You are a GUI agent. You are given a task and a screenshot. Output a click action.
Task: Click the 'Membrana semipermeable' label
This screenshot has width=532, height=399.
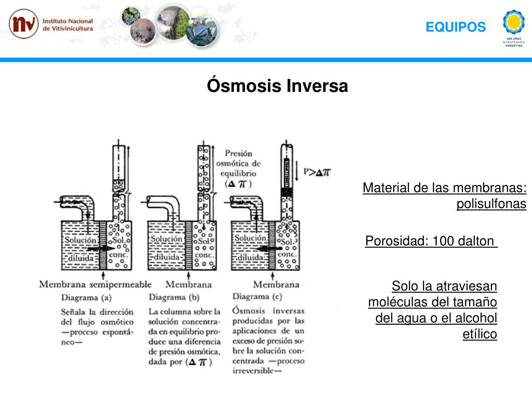96,284
